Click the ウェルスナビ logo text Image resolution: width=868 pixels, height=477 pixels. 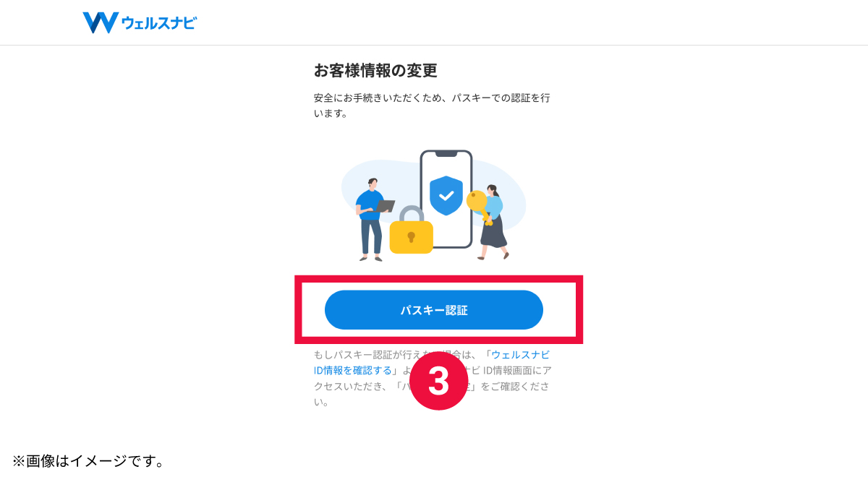[x=159, y=23]
